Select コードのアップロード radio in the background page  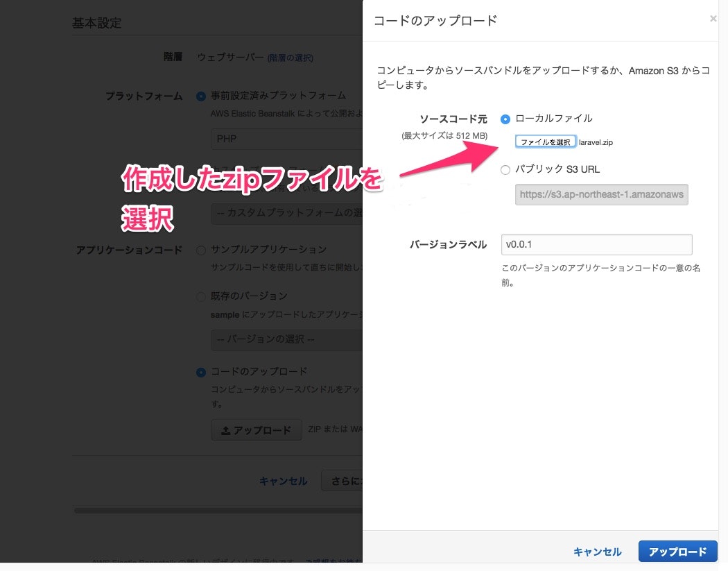201,373
